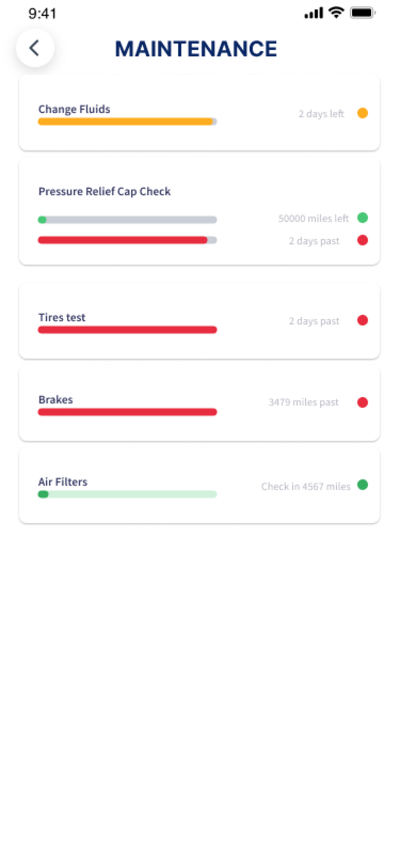Select the Tires test label

(62, 317)
